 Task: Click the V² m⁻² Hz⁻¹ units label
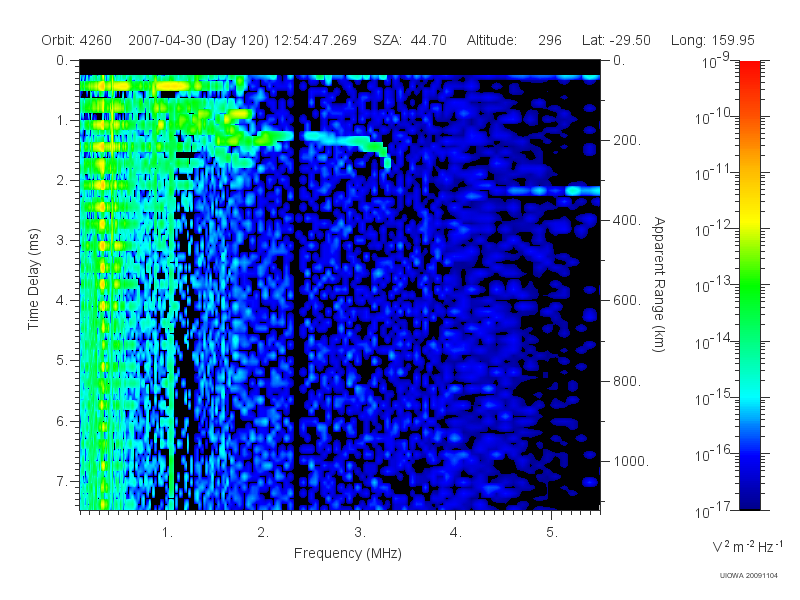click(748, 546)
